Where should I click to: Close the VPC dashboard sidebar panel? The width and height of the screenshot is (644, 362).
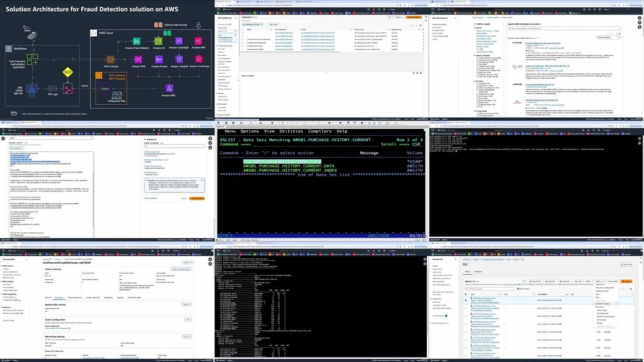pos(235,18)
